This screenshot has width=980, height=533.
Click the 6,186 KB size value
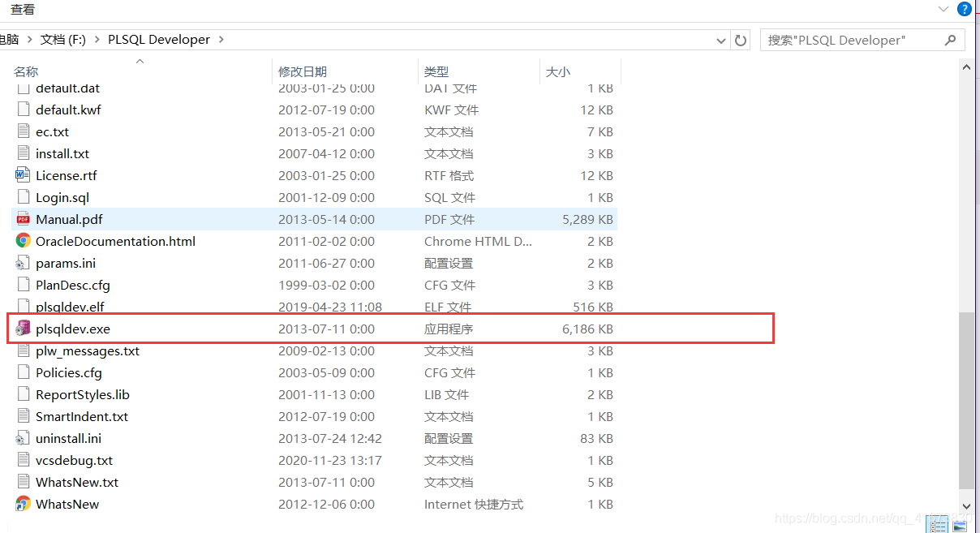click(x=587, y=329)
